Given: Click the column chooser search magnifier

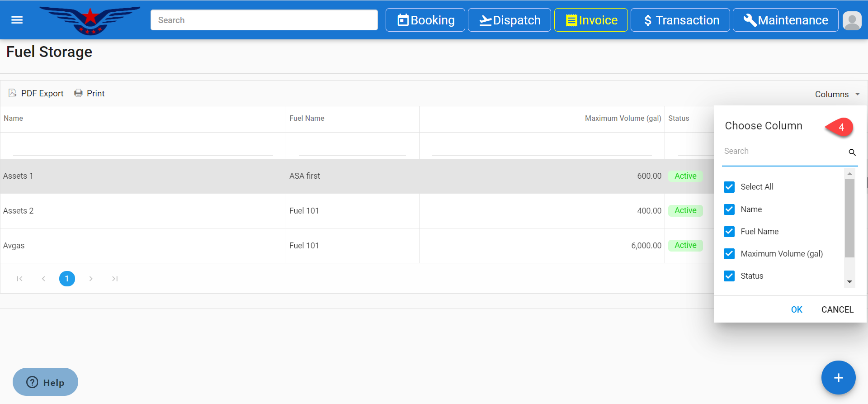Looking at the screenshot, I should pos(852,152).
